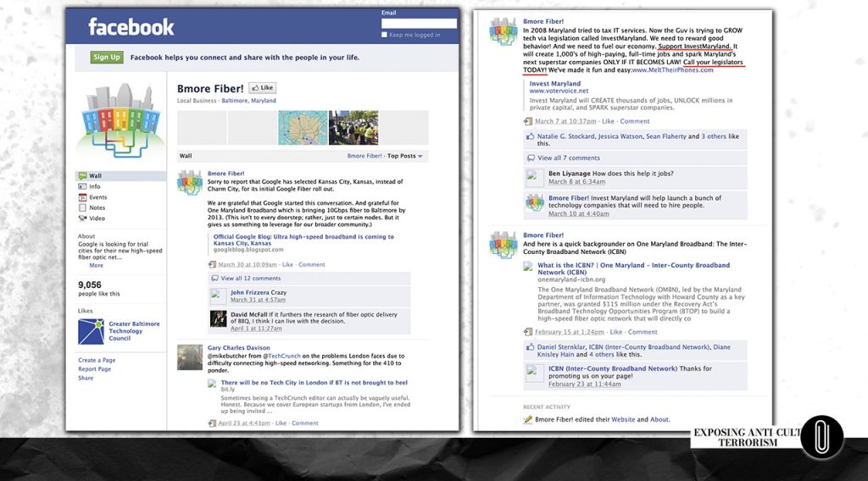Click David McFall's avatar
The image size is (868, 481).
[218, 319]
